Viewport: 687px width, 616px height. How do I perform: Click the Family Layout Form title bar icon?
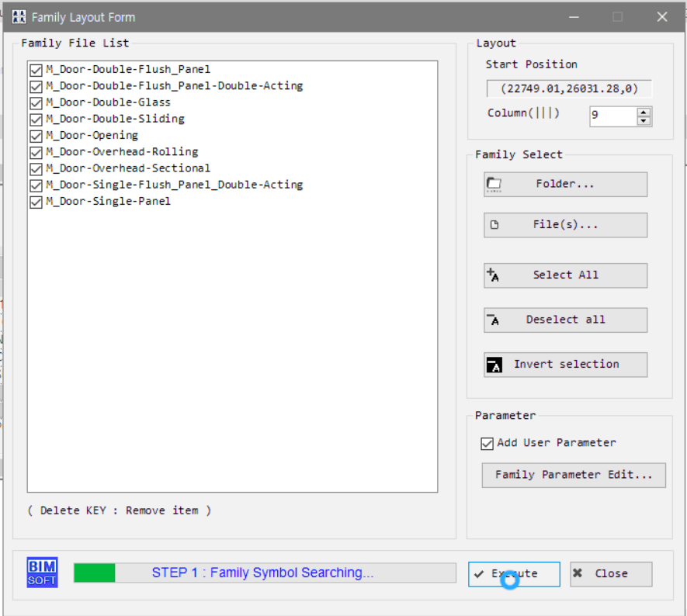19,17
